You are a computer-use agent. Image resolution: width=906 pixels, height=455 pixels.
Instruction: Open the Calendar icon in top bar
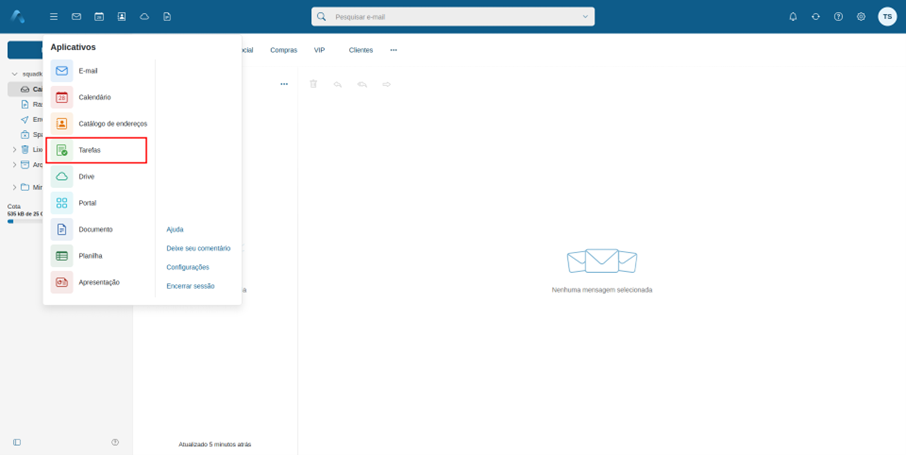click(99, 17)
